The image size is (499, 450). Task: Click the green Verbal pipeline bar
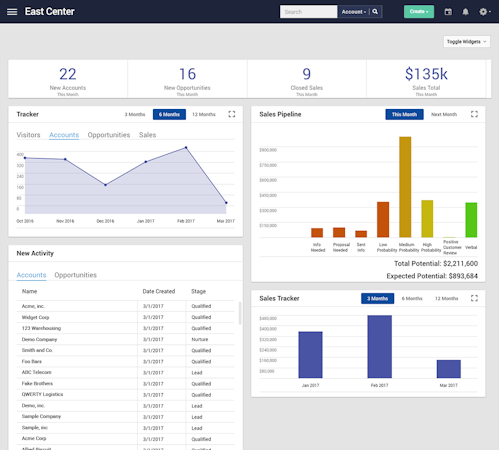[x=471, y=220]
